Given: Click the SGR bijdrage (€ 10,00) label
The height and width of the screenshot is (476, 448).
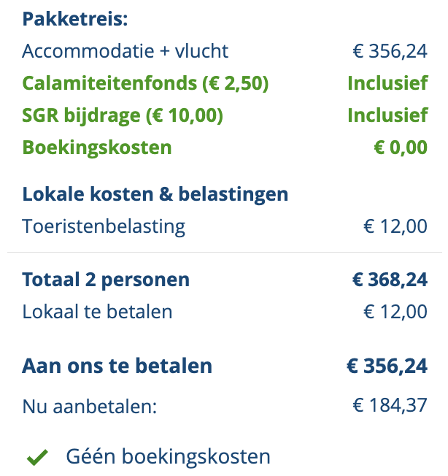Looking at the screenshot, I should point(123,115).
